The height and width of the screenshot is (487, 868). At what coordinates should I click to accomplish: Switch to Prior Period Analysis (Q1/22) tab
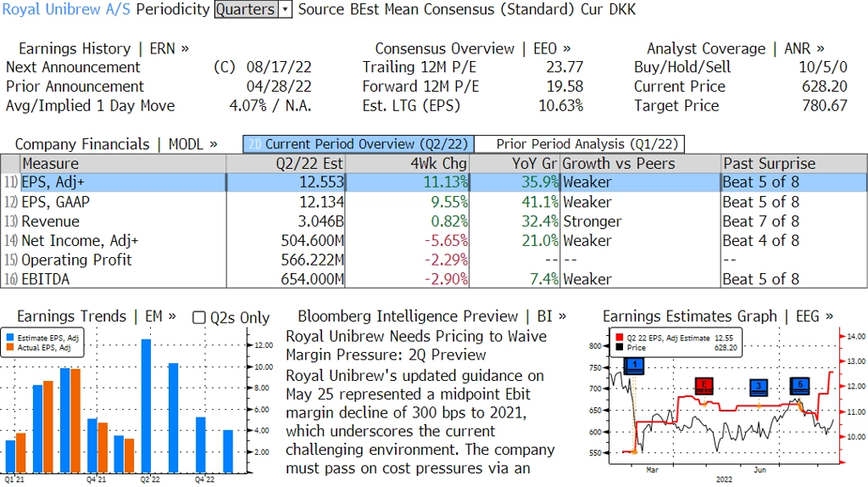(x=580, y=144)
